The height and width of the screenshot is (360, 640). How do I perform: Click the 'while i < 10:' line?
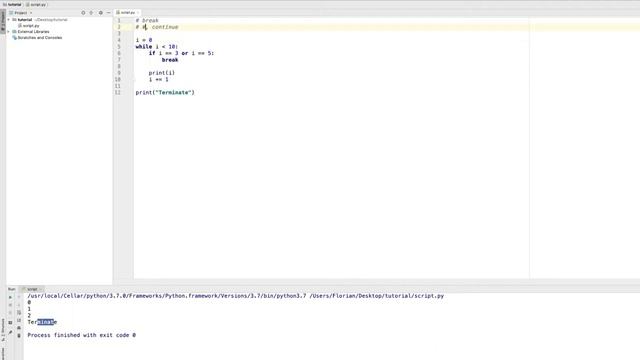[x=157, y=47]
